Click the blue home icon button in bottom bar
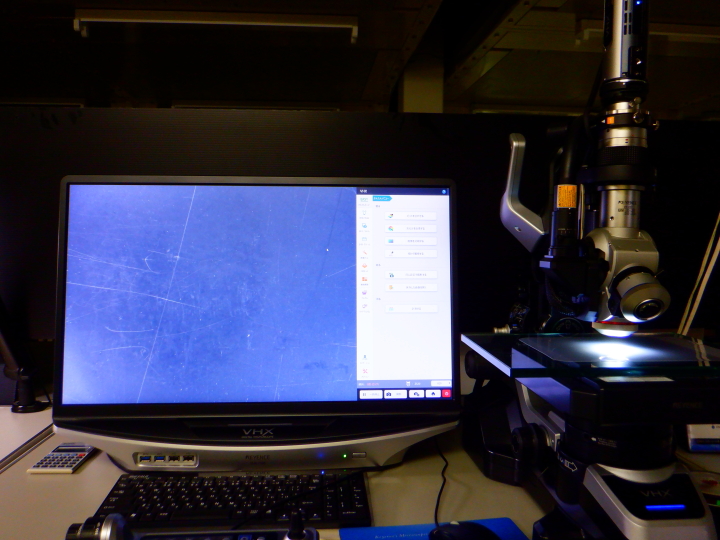The width and height of the screenshot is (720, 540). pyautogui.click(x=433, y=394)
